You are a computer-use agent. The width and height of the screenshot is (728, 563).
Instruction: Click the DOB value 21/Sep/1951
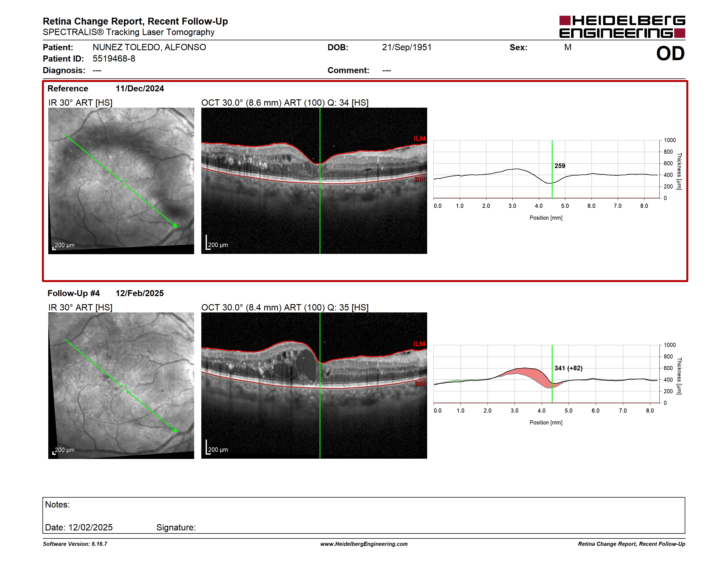click(406, 47)
